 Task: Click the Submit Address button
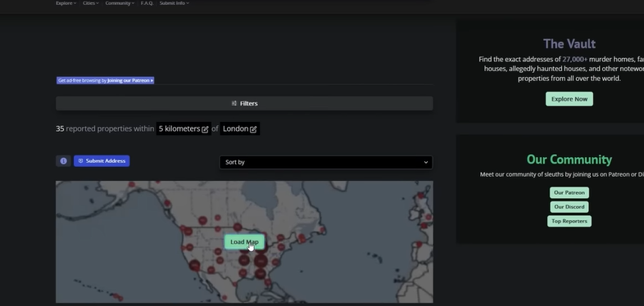pyautogui.click(x=102, y=161)
